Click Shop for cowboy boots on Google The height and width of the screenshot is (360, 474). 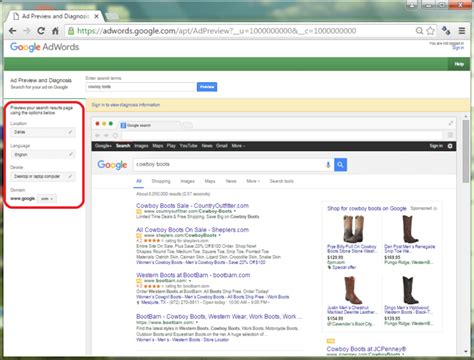(x=367, y=209)
